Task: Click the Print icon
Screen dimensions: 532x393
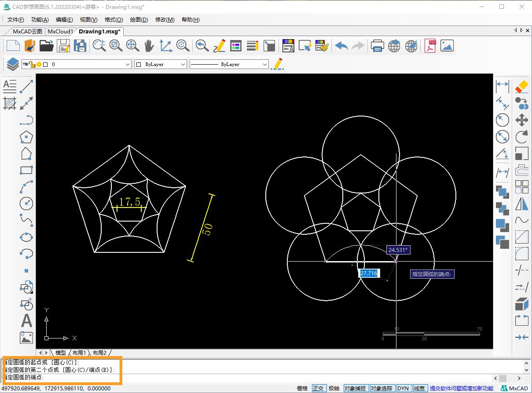Action: (377, 46)
